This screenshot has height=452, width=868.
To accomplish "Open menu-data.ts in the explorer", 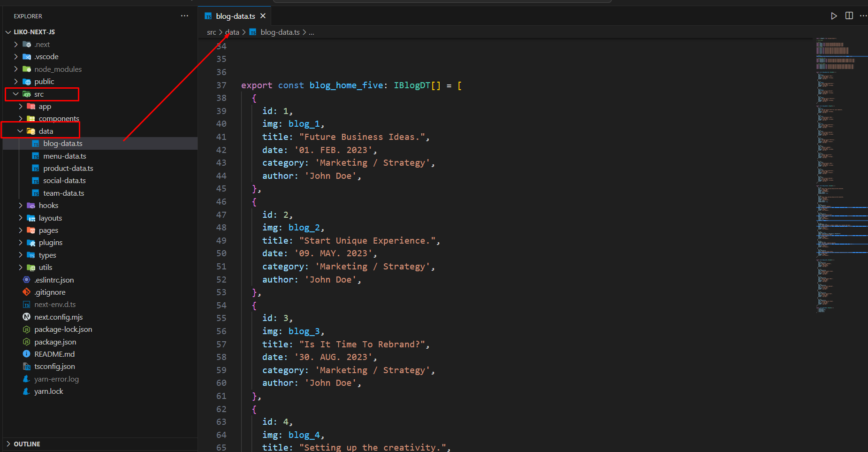I will (x=65, y=156).
